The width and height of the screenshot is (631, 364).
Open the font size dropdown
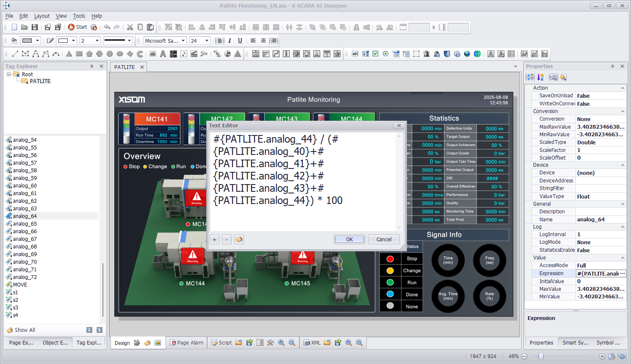(x=207, y=41)
